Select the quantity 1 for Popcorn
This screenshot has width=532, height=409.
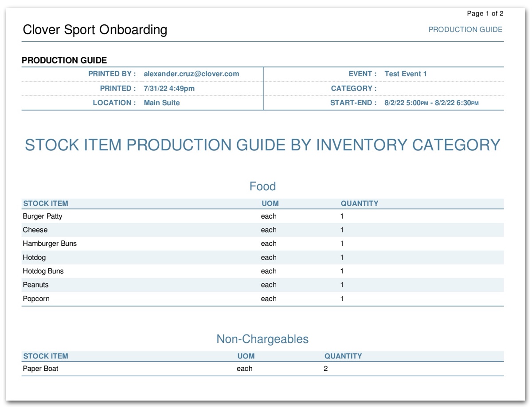342,299
